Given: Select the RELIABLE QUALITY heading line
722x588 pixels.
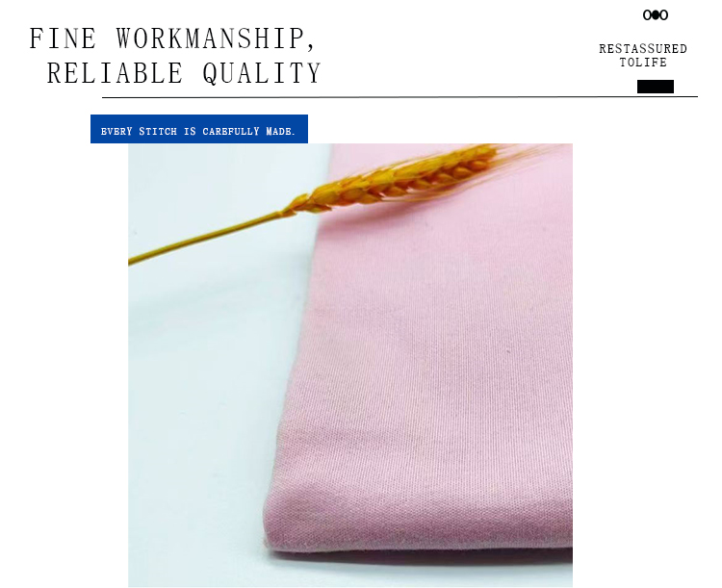Looking at the screenshot, I should click(184, 73).
